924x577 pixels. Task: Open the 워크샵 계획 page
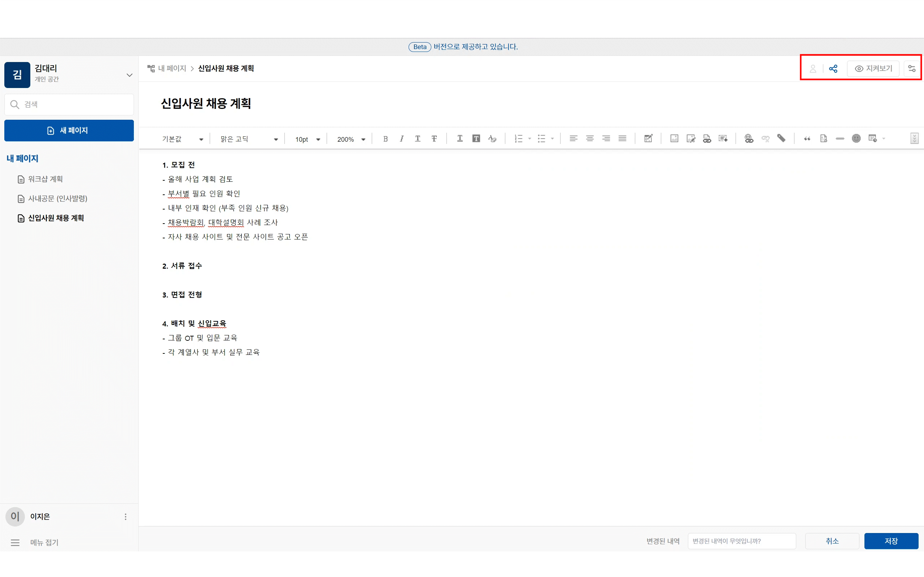45,179
